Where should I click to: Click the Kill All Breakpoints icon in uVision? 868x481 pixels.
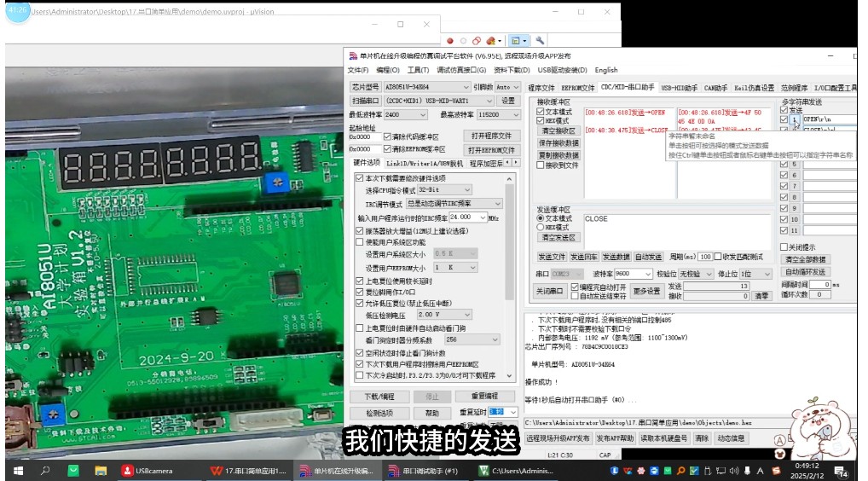490,41
